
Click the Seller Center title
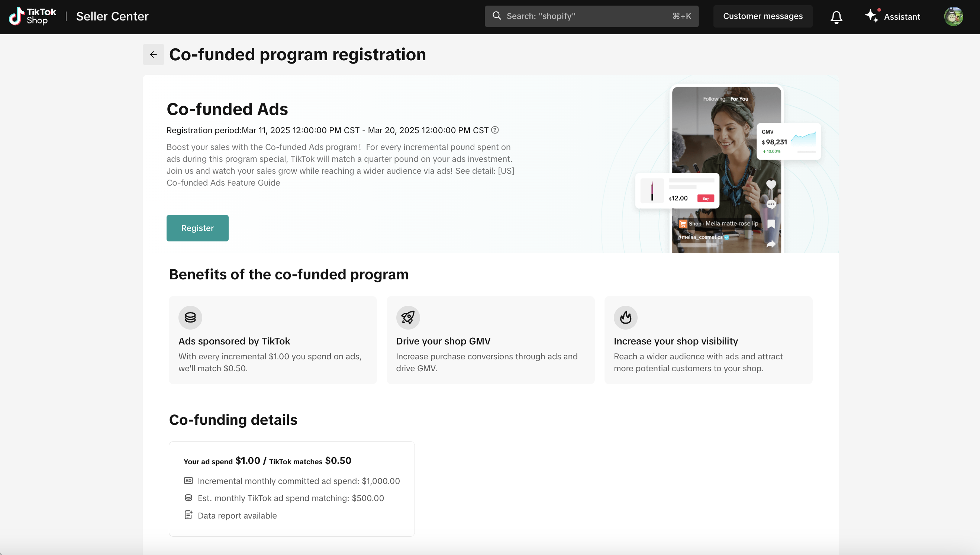[x=112, y=16]
